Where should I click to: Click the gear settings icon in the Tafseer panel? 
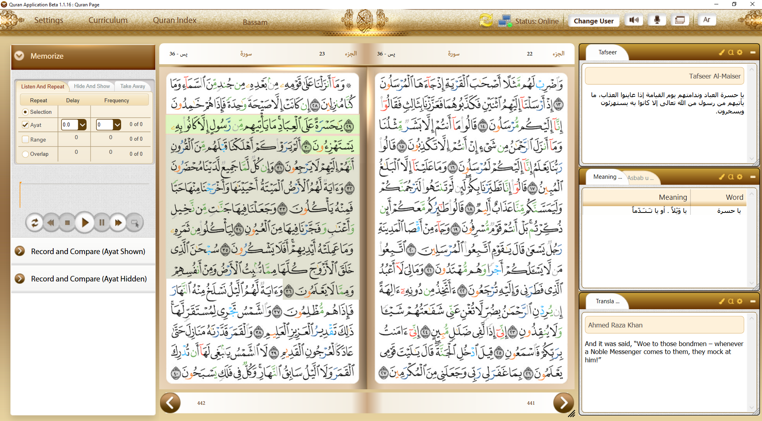click(x=741, y=53)
